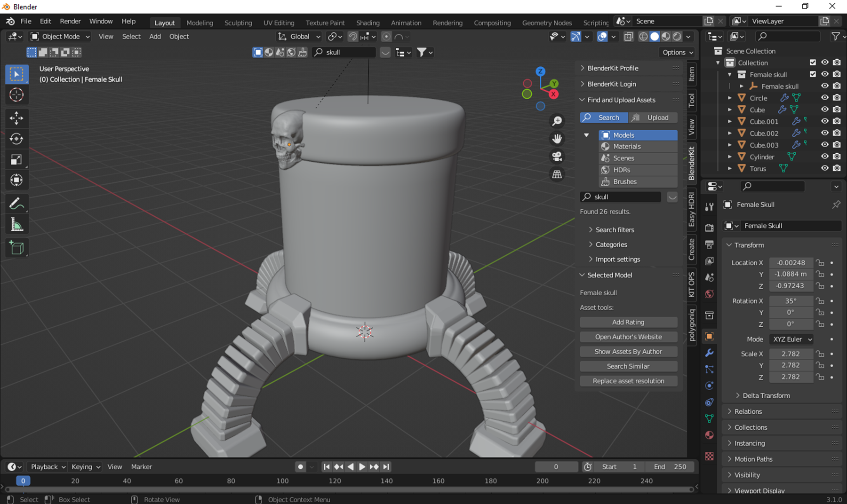The width and height of the screenshot is (847, 504).
Task: Hide Torus object with eye icon
Action: tap(825, 168)
